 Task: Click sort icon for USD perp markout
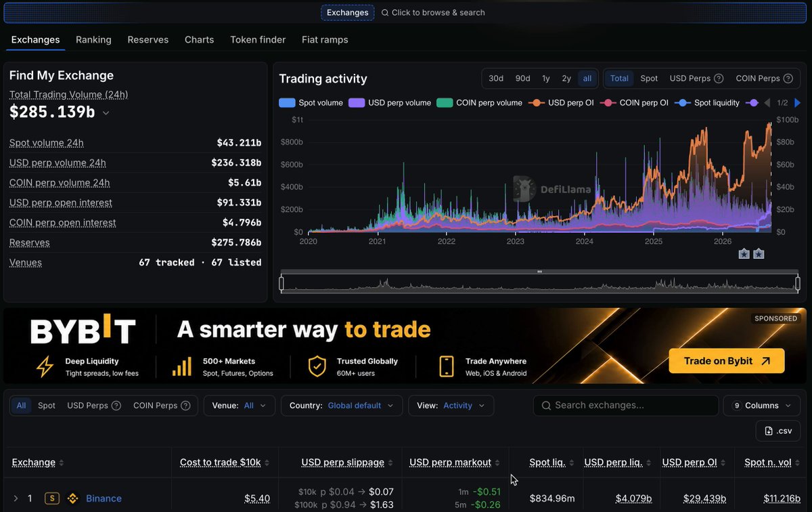click(x=497, y=463)
